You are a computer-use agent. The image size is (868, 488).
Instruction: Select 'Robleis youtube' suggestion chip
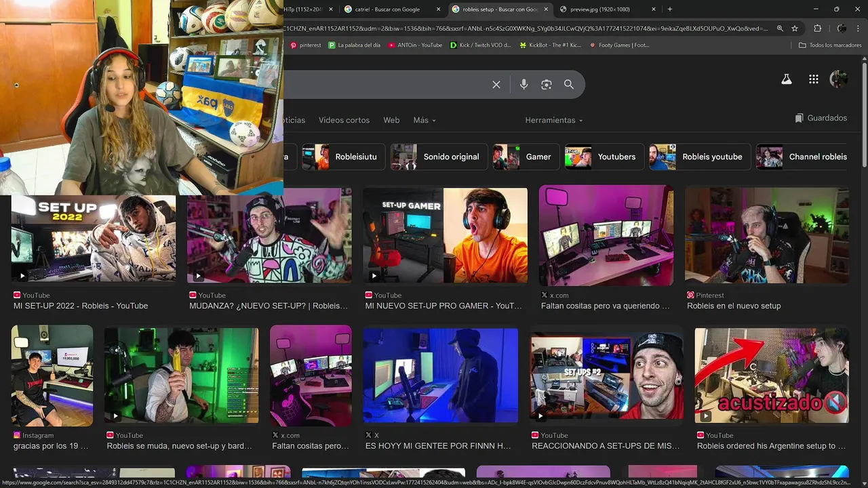(x=699, y=157)
